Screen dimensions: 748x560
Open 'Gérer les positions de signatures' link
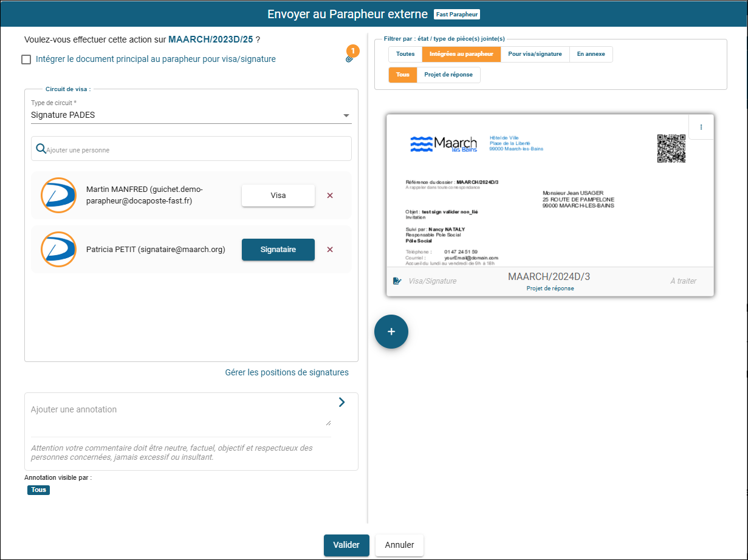pyautogui.click(x=287, y=372)
